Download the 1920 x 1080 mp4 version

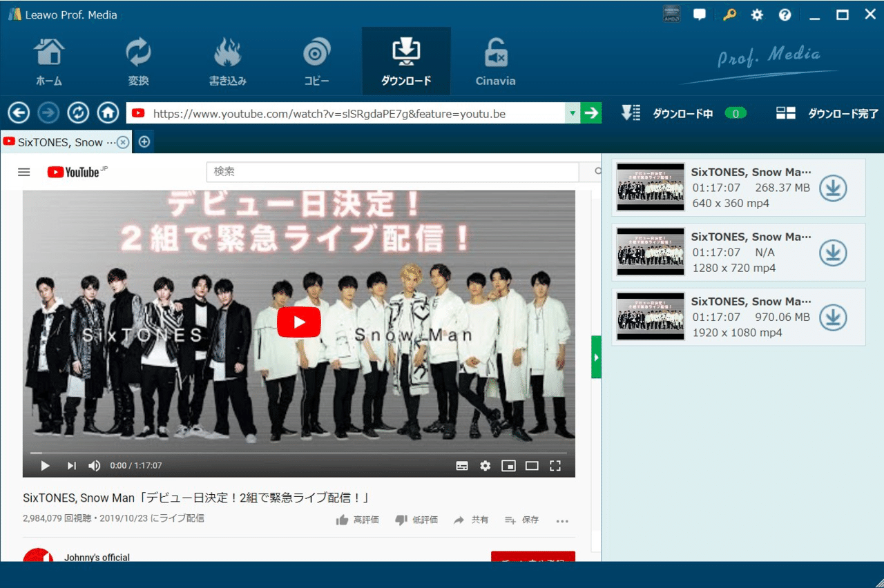[833, 317]
